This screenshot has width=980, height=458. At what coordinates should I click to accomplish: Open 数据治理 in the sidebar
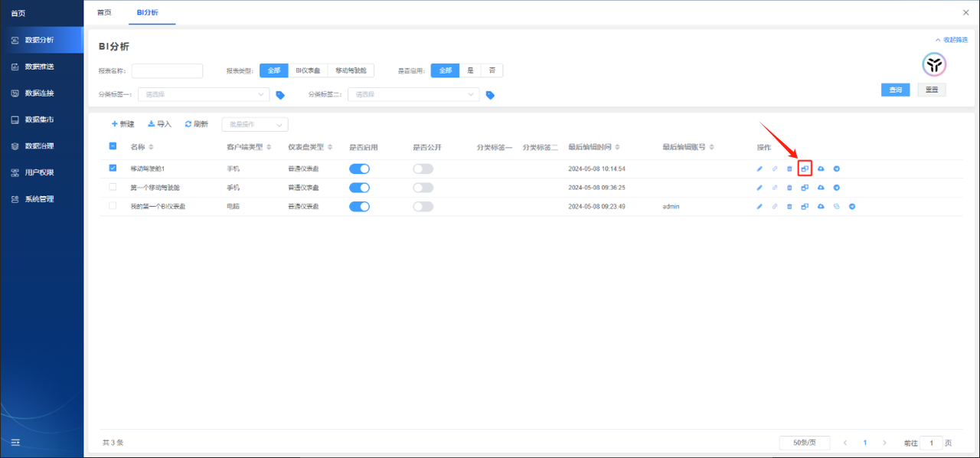42,146
